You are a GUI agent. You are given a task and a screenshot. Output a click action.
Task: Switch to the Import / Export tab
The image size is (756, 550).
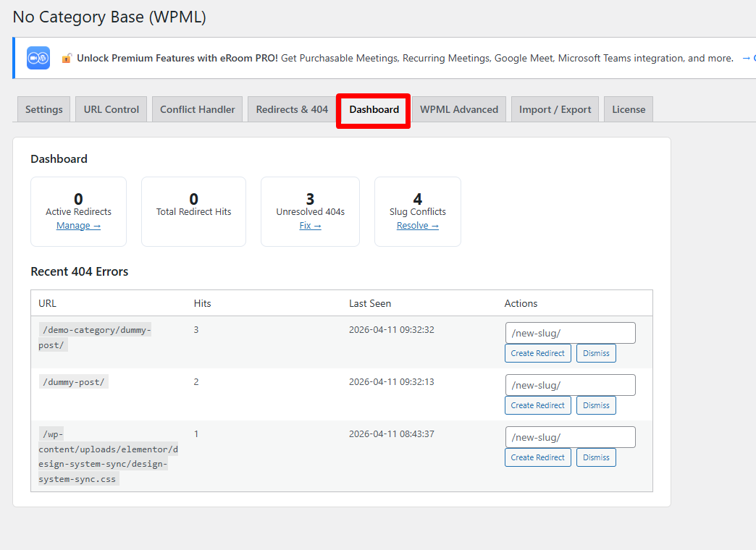555,109
